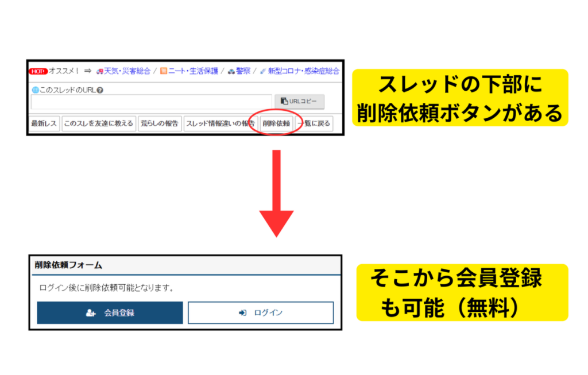The width and height of the screenshot is (588, 375).
Task: Click the このスレを友達に教える button
Action: (99, 123)
